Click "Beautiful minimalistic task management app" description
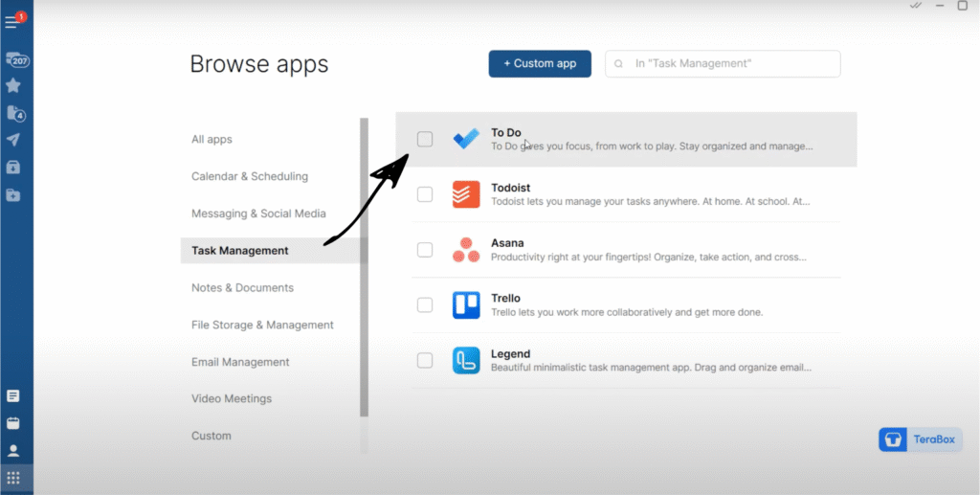This screenshot has width=980, height=495. (651, 368)
